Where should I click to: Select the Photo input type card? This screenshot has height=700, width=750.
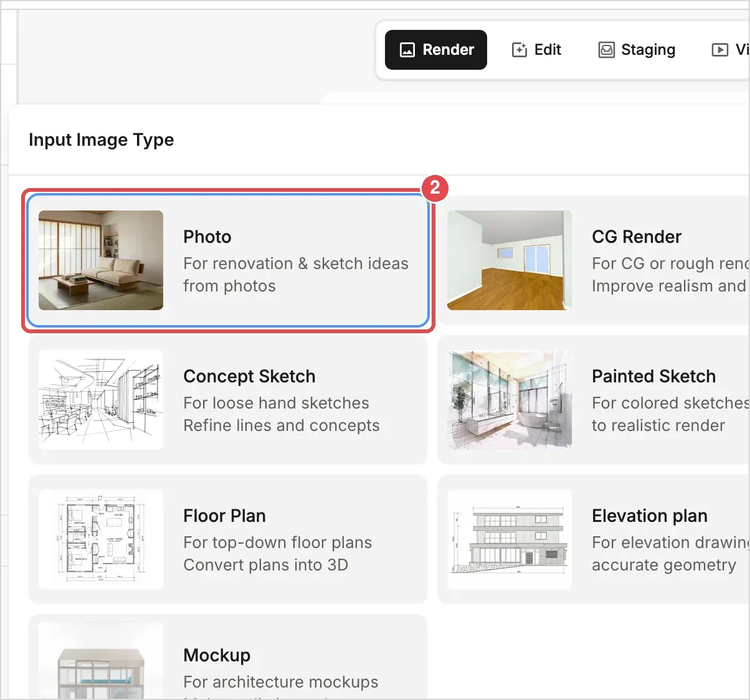(x=228, y=260)
